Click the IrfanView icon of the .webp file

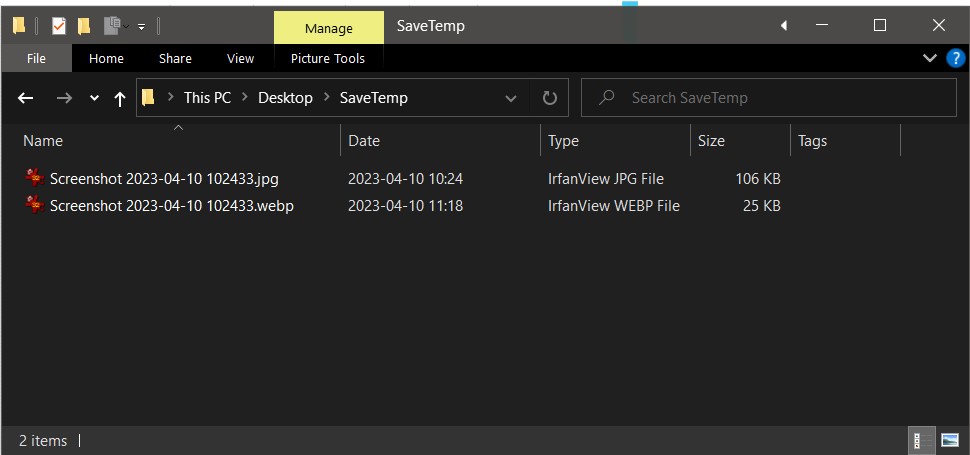tap(35, 206)
